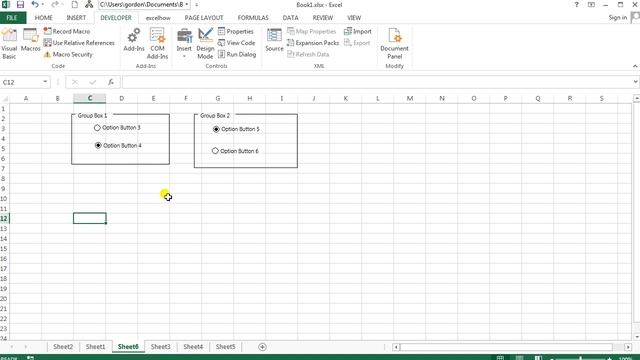Switch to the REVIEW tab
The height and width of the screenshot is (360, 640).
(322, 18)
